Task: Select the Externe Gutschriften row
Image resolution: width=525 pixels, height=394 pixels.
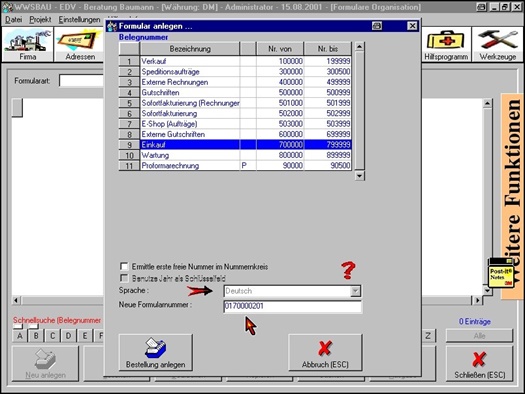Action: pos(235,134)
